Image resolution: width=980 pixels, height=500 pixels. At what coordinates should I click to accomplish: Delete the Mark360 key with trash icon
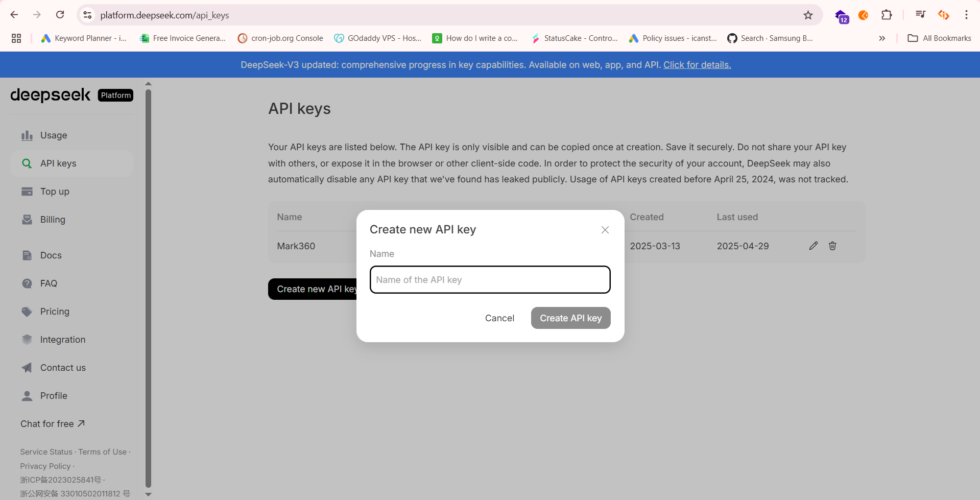pos(832,246)
